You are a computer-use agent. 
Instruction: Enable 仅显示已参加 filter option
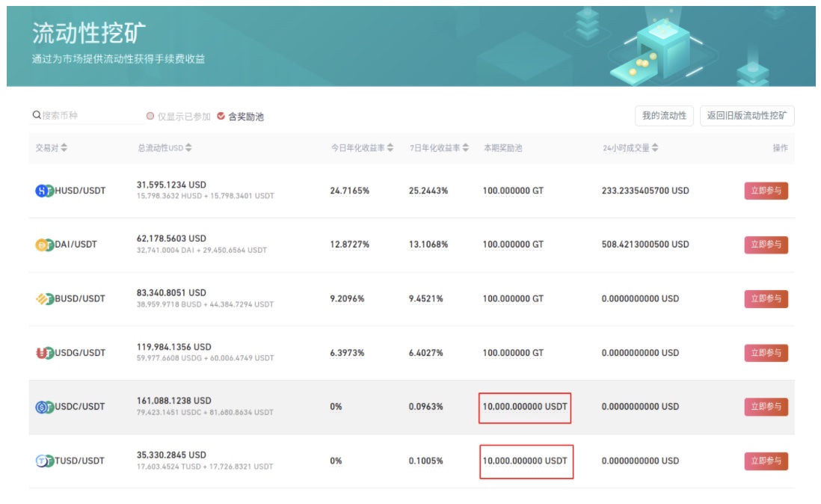click(x=150, y=117)
